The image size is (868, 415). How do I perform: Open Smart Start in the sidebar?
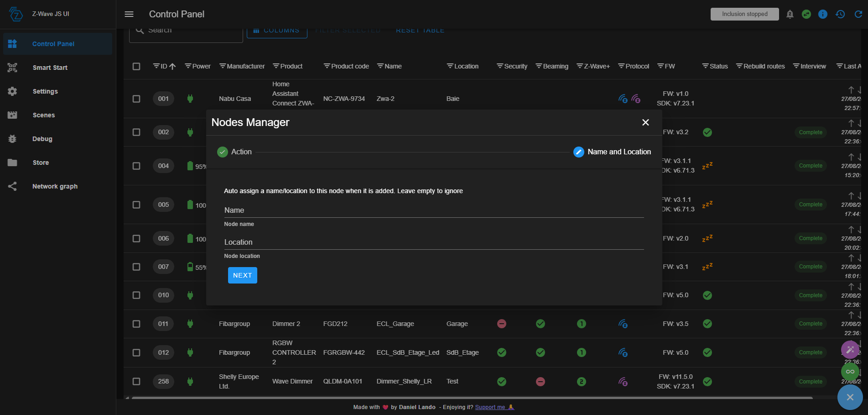pos(50,68)
